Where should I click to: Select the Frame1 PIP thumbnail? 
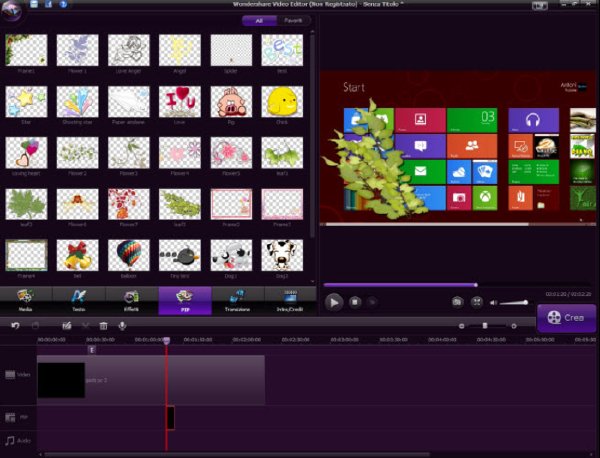(x=26, y=50)
